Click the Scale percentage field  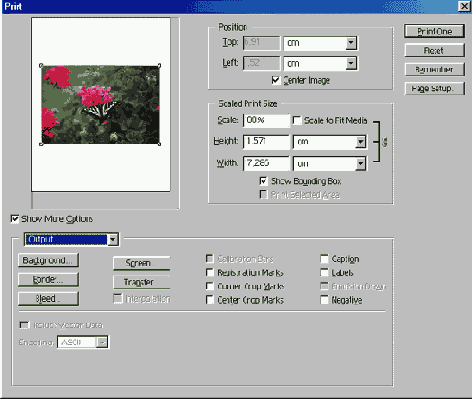point(266,120)
